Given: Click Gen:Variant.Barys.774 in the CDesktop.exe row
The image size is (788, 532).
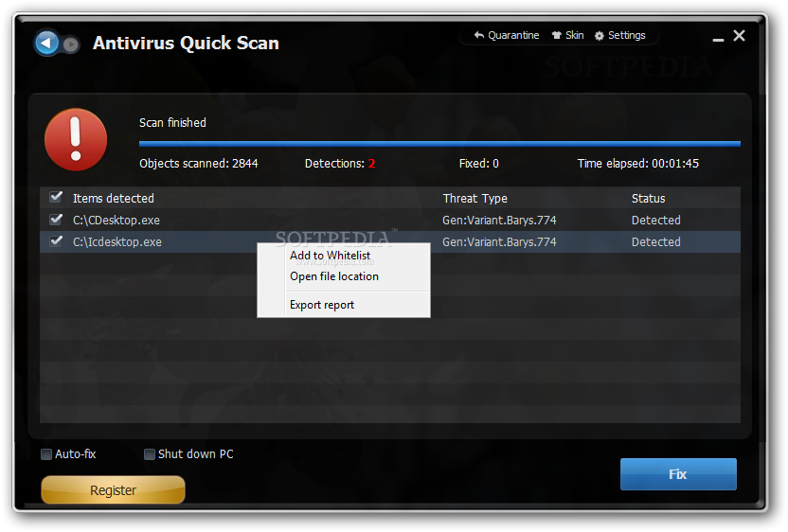Looking at the screenshot, I should pyautogui.click(x=499, y=220).
